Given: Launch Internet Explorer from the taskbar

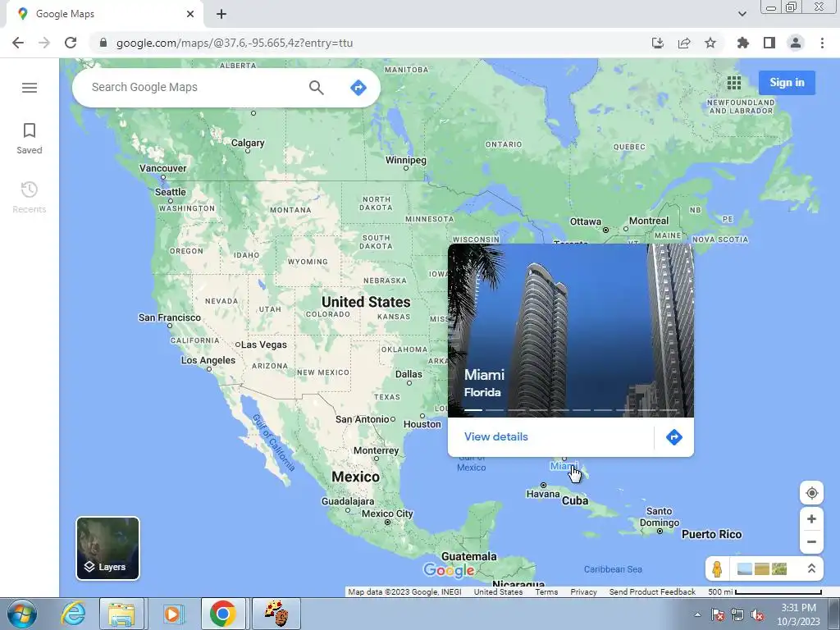Looking at the screenshot, I should [73, 614].
